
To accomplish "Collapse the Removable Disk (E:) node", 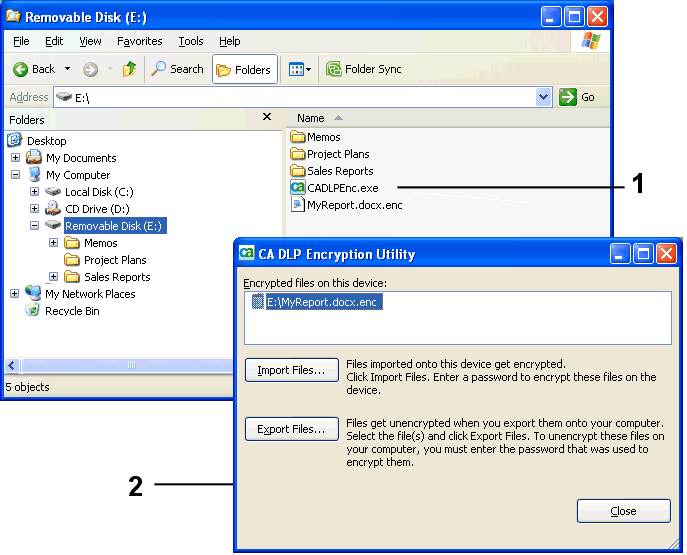I will (x=34, y=226).
